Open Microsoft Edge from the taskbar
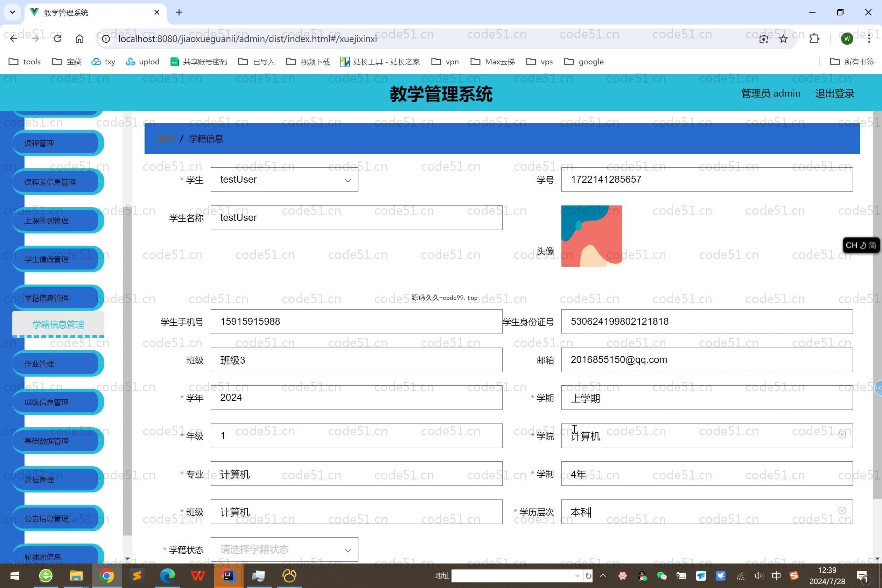Viewport: 882px width, 588px height. (167, 576)
